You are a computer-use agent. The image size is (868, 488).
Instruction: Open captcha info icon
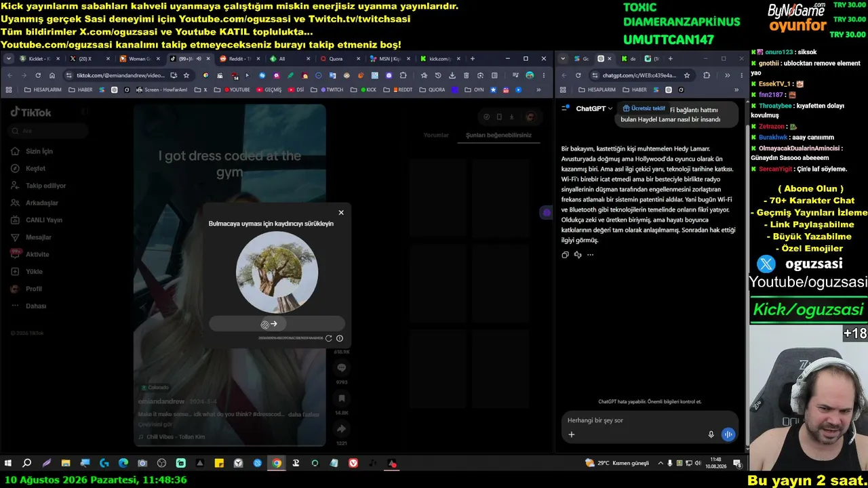click(x=340, y=338)
